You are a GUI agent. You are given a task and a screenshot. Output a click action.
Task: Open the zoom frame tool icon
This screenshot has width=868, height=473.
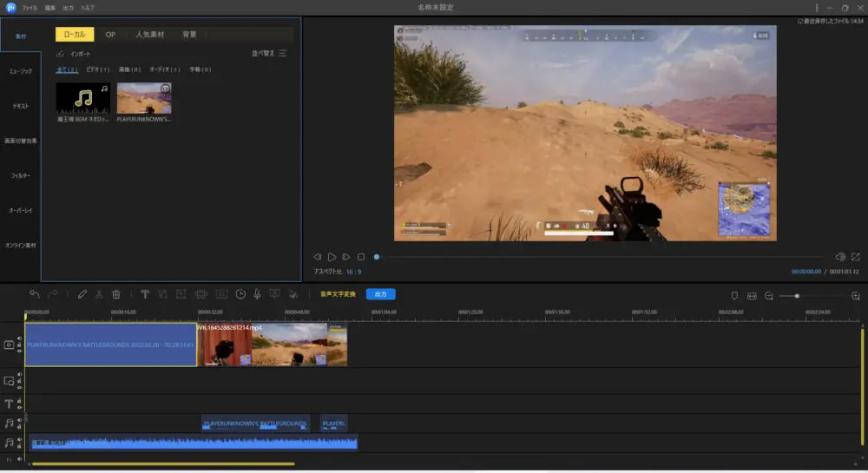[x=181, y=294]
